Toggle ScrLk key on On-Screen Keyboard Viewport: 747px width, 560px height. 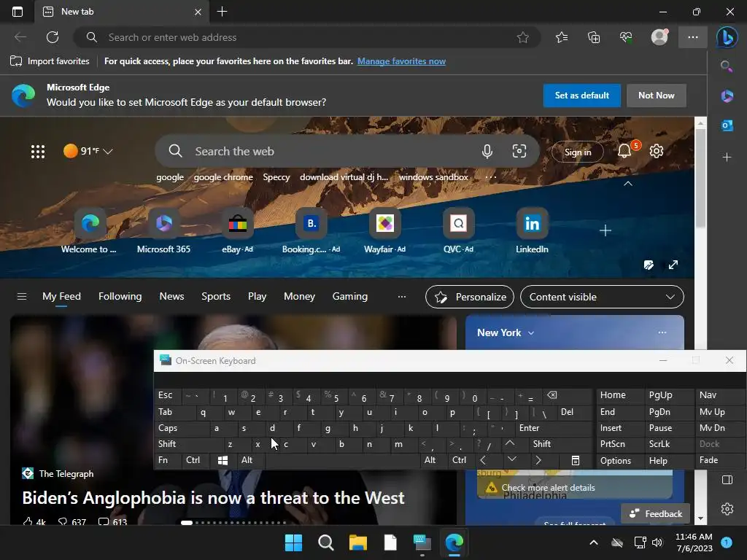(x=668, y=444)
